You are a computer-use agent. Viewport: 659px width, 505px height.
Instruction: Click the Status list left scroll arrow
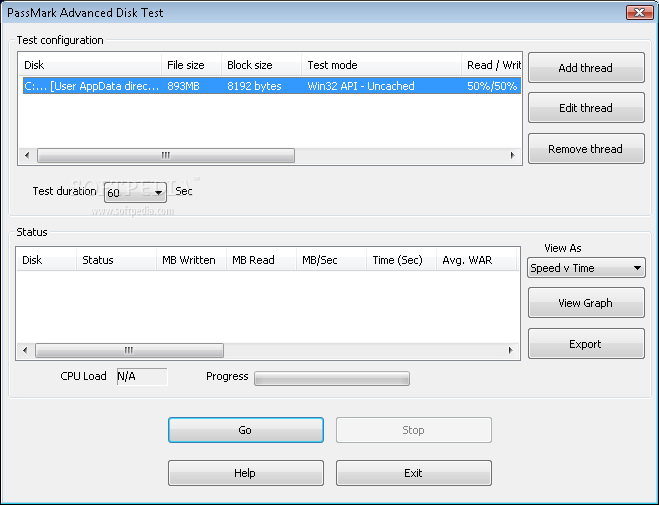pos(25,350)
